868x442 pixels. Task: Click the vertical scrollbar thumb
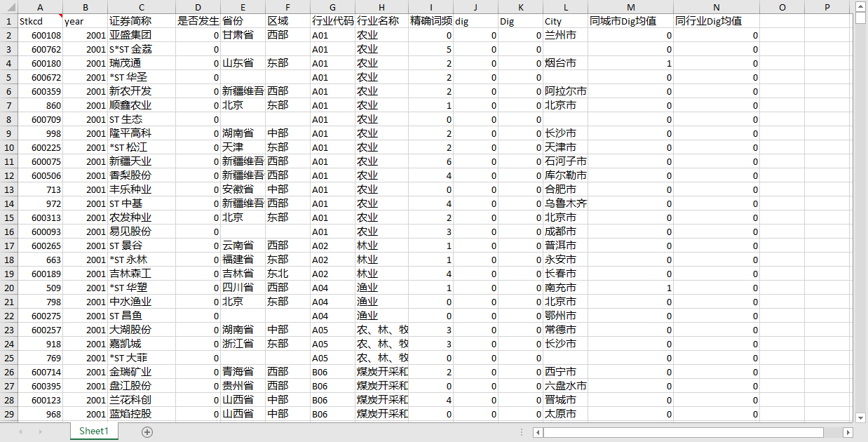[x=861, y=18]
